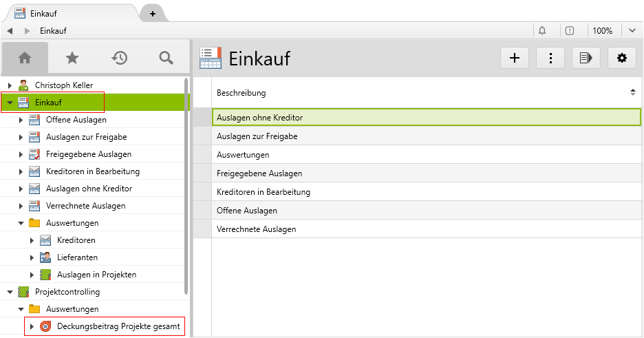Toggle the side panel view icon
The height and width of the screenshot is (338, 644).
[x=586, y=59]
